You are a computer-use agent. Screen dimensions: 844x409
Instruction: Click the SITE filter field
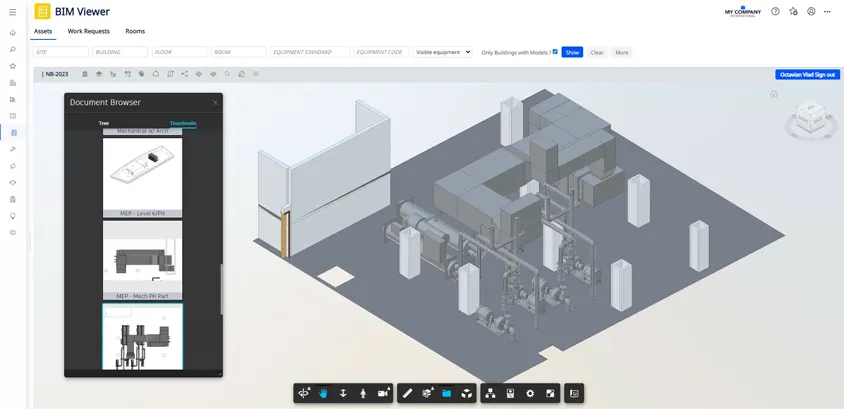(x=61, y=52)
